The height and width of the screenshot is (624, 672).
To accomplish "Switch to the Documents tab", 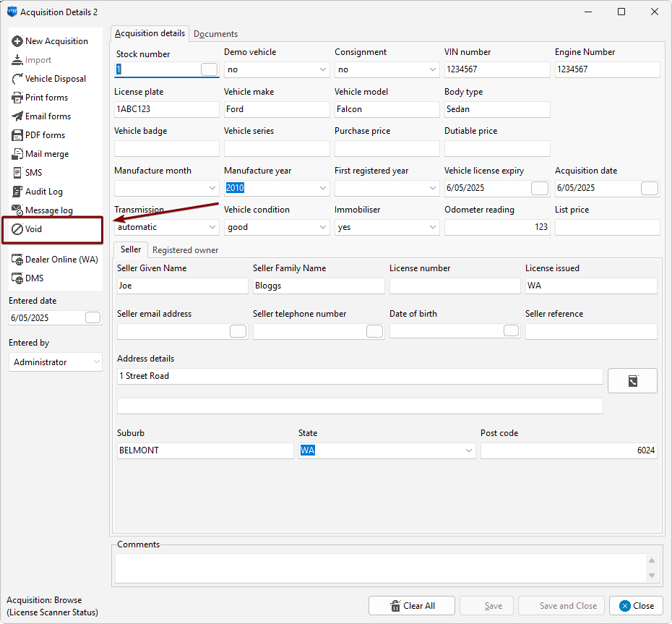I will tap(215, 34).
